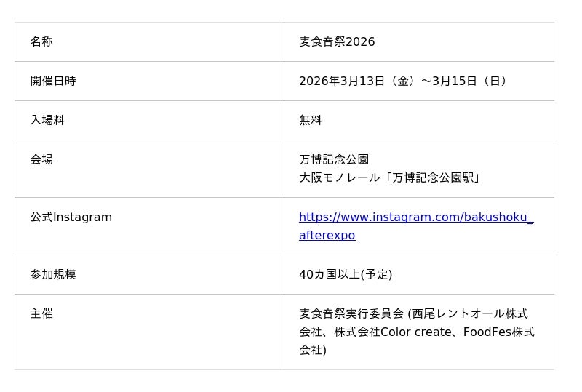Select the 参加規模 label cell

coord(53,275)
